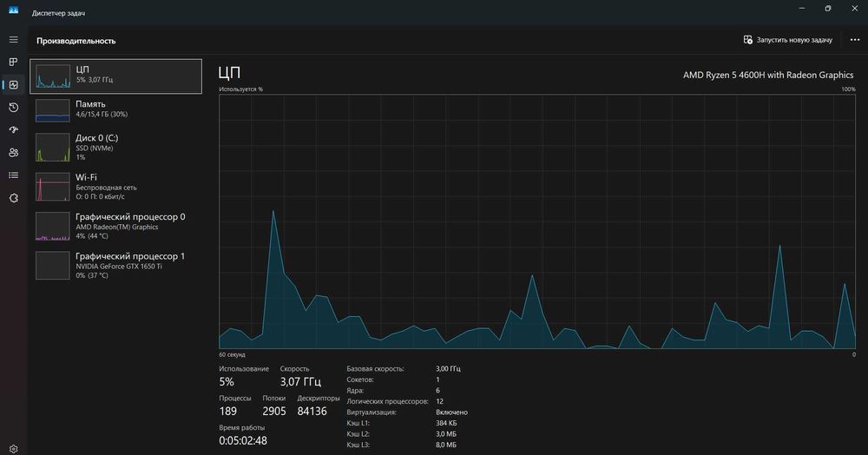868x455 pixels.
Task: Click the Task Manager app icon
Action: click(13, 10)
